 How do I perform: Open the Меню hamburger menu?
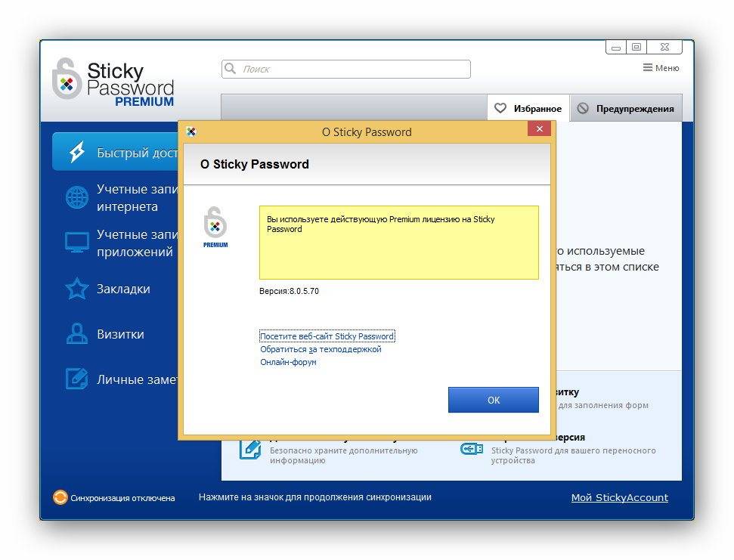661,68
